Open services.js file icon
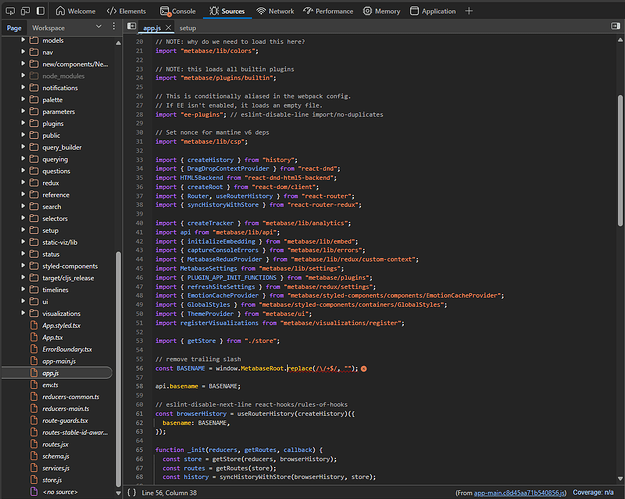This screenshot has height=499, width=625. point(34,468)
